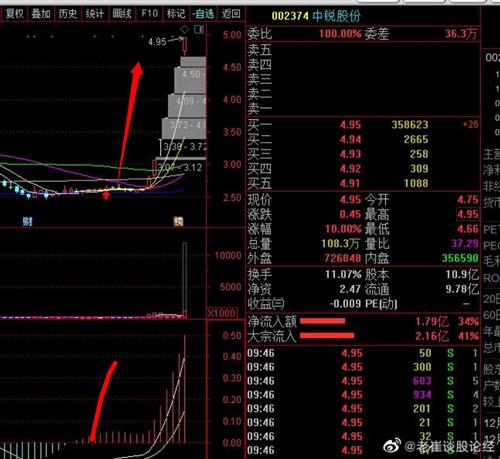Open the 复权 adjustment menu
Viewport: 500px width, 459px height.
[14, 14]
